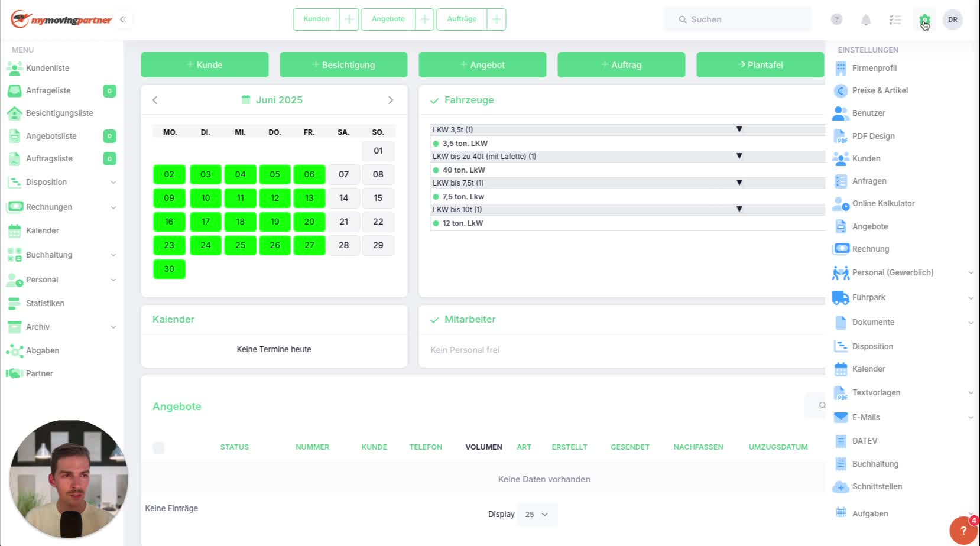This screenshot has width=980, height=546.
Task: Open Kalender in the left menu
Action: click(x=43, y=231)
